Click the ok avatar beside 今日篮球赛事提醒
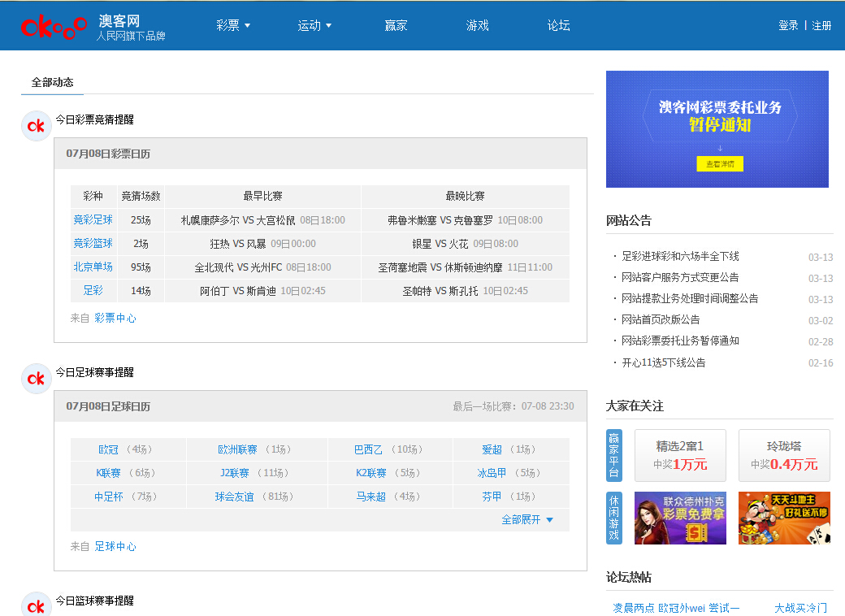Image resolution: width=845 pixels, height=616 pixels. point(36,605)
